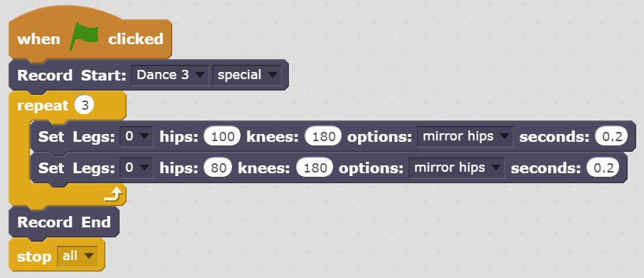Select the Record End block

64,222
